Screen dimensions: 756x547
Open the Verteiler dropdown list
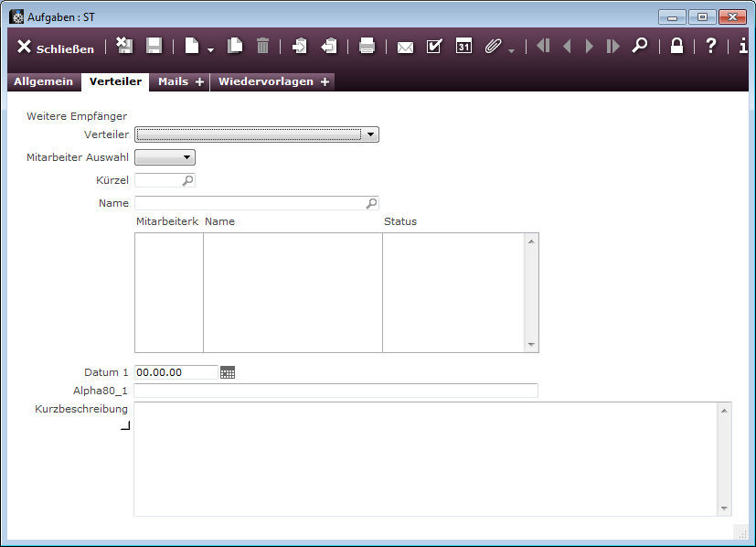(x=370, y=134)
